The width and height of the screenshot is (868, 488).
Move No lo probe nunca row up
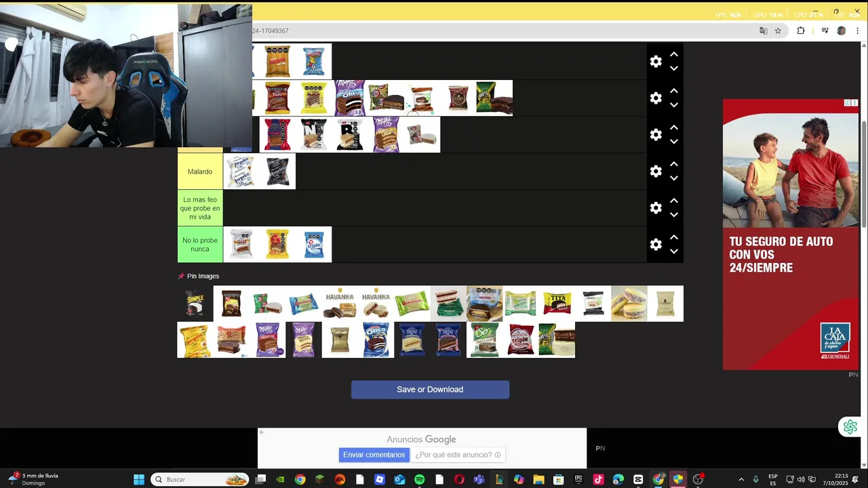tap(674, 237)
